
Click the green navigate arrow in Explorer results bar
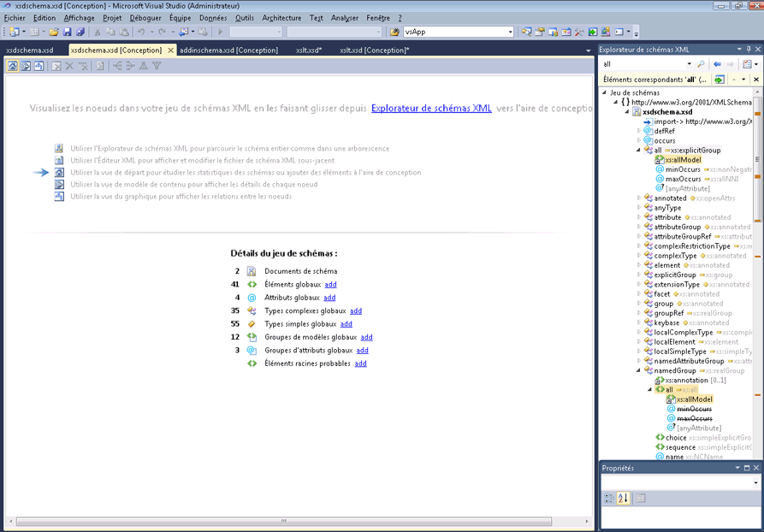coord(719,80)
